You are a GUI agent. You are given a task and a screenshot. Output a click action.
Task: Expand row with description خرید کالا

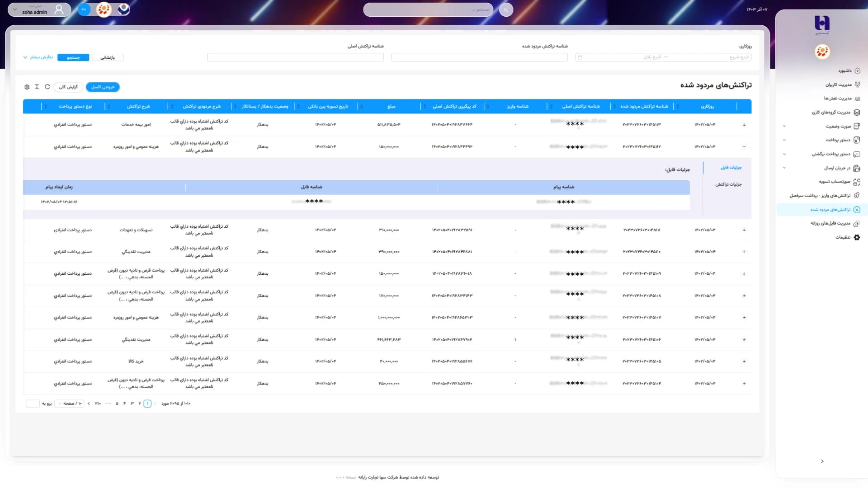pos(744,361)
